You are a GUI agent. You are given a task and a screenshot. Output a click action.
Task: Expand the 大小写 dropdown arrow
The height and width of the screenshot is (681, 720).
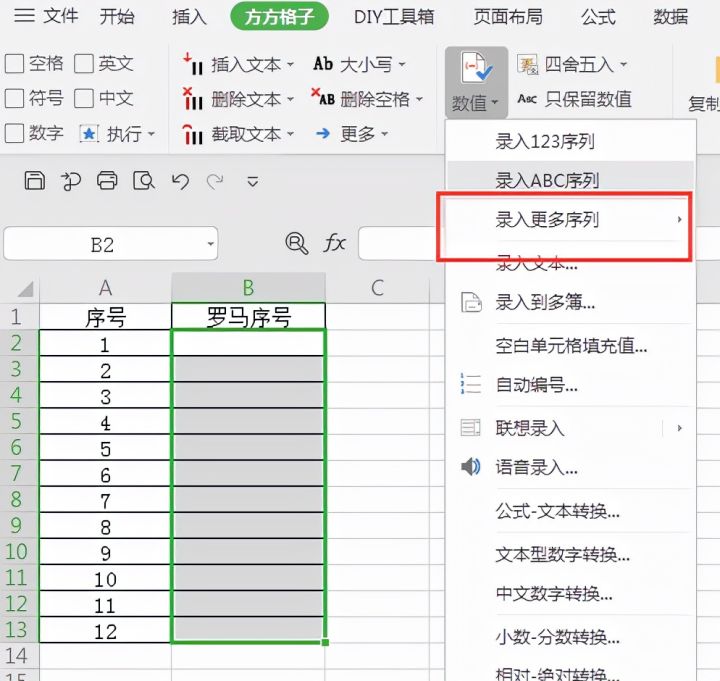(402, 64)
